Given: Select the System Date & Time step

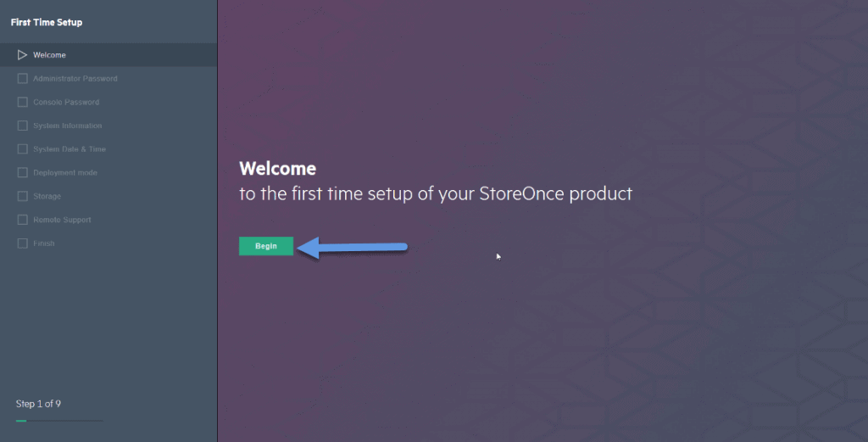Looking at the screenshot, I should pyautogui.click(x=70, y=149).
